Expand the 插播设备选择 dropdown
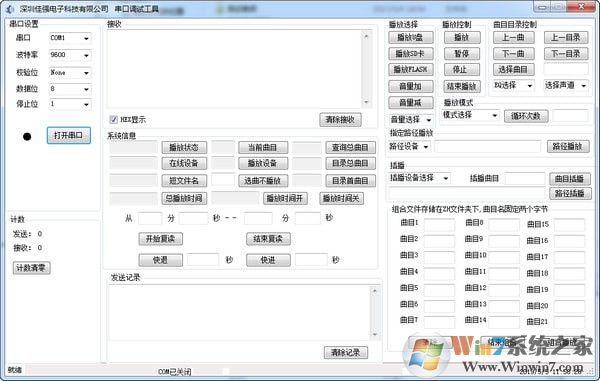The width and height of the screenshot is (600, 381). point(419,178)
